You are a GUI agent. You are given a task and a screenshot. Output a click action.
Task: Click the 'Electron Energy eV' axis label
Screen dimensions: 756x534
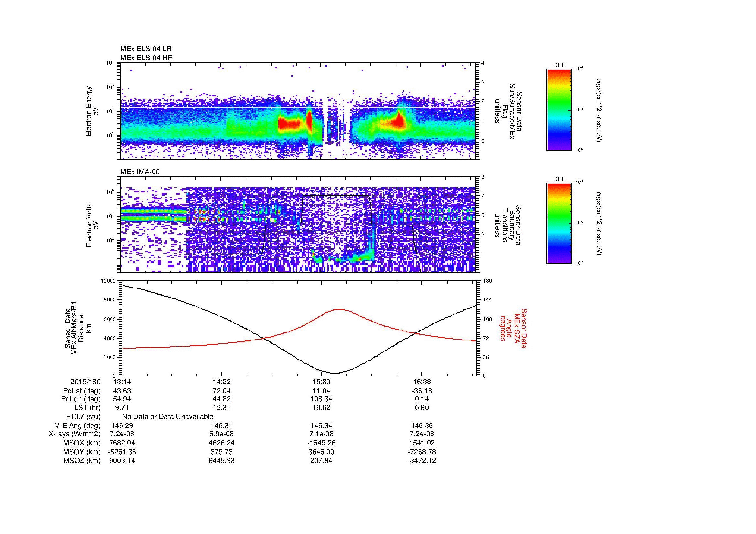pyautogui.click(x=92, y=111)
